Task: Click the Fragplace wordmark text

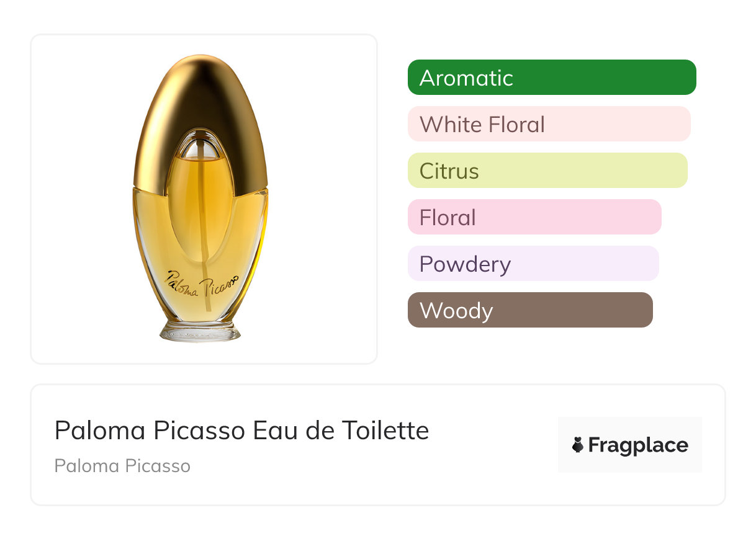Action: [637, 445]
